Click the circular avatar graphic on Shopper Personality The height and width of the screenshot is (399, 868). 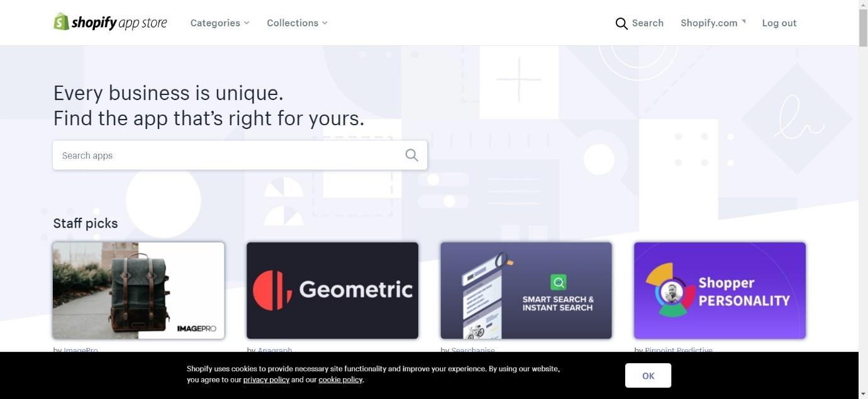tap(671, 293)
